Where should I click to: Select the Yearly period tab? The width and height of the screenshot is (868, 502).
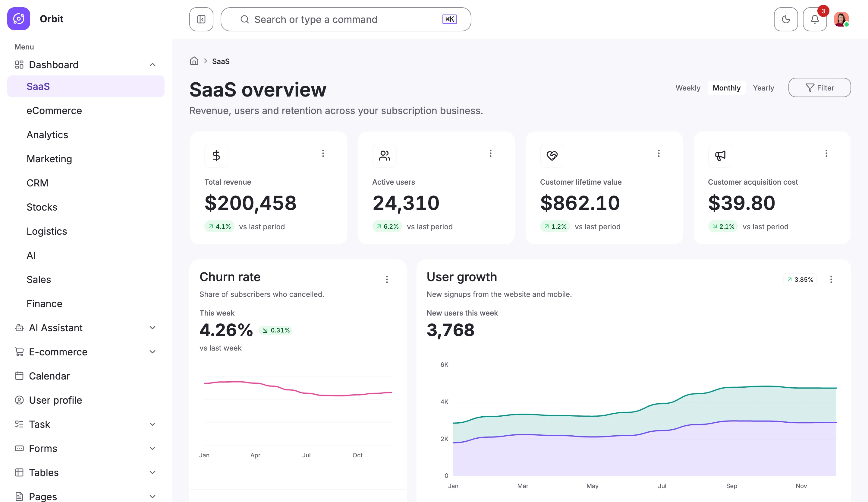(x=763, y=88)
